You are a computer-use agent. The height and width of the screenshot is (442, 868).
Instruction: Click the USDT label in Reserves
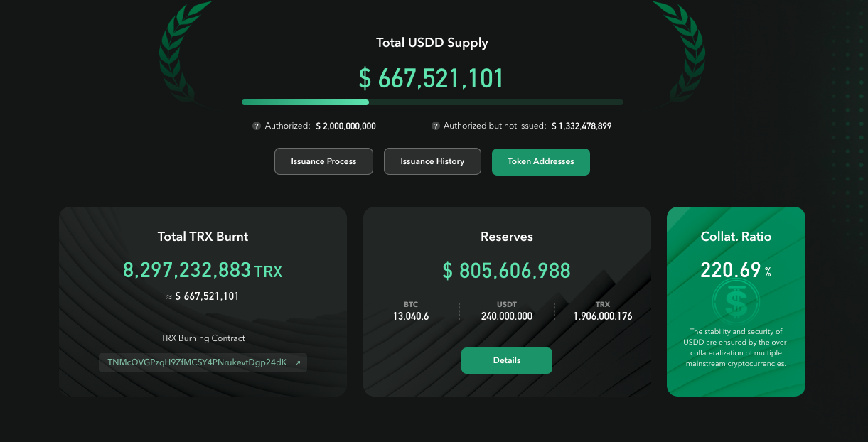tap(507, 304)
